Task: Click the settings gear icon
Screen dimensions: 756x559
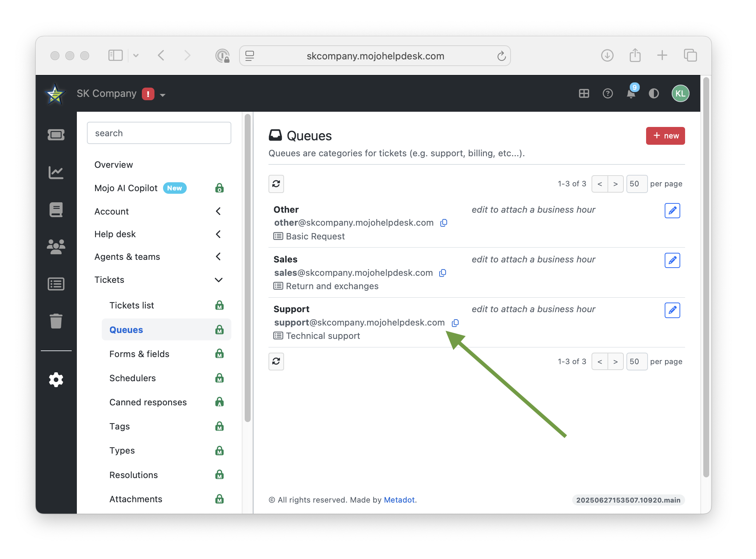Action: (x=56, y=380)
